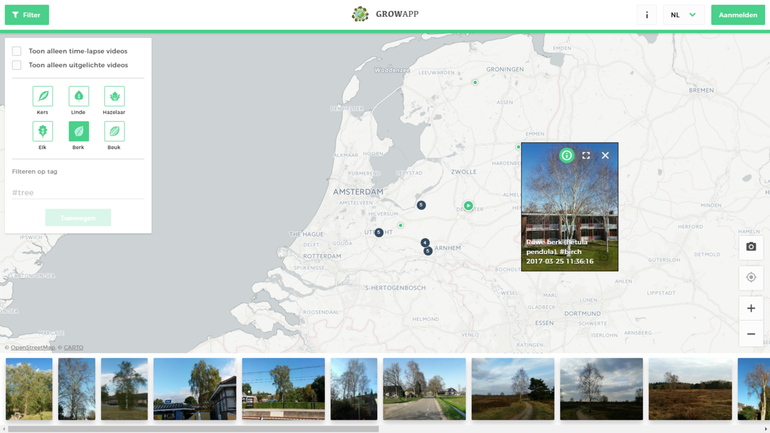Enable 'Toon alleen time-lapse videos' checkbox
This screenshot has width=770, height=433.
click(x=17, y=51)
